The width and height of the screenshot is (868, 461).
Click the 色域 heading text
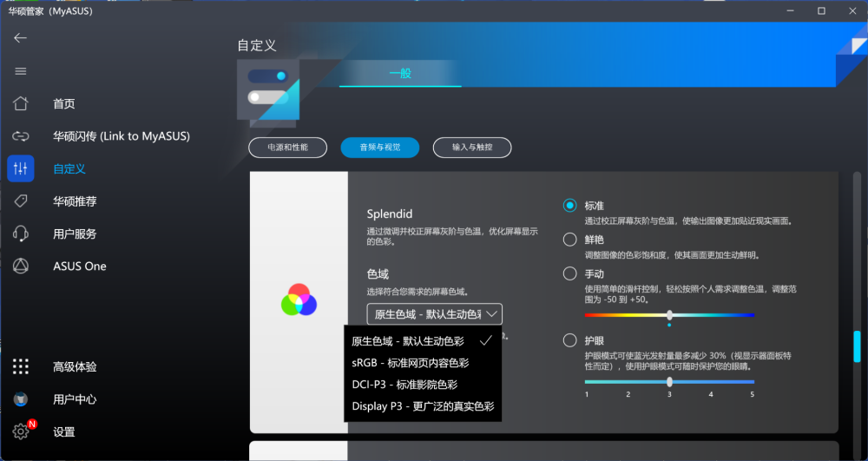(x=378, y=274)
